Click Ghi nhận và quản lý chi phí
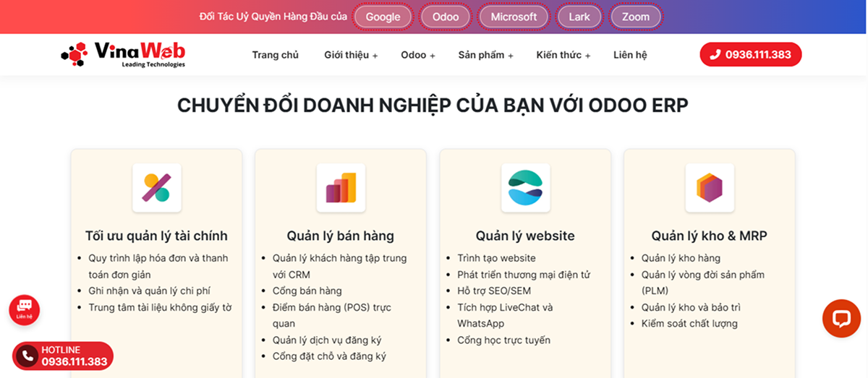The image size is (868, 378). tap(149, 291)
